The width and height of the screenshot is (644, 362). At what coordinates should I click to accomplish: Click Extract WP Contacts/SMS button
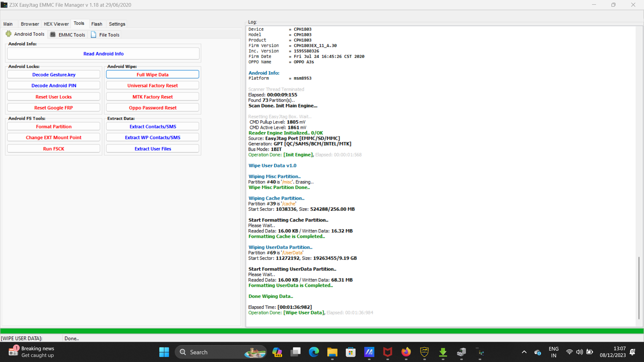click(x=153, y=137)
